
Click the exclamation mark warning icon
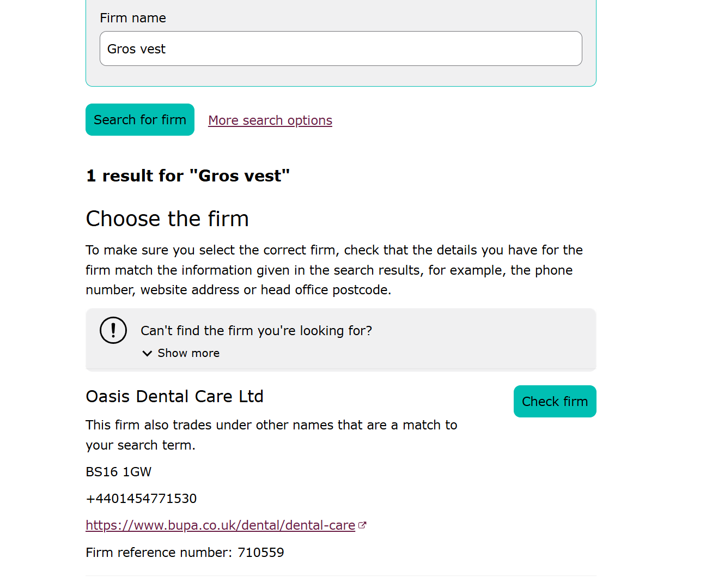point(113,330)
